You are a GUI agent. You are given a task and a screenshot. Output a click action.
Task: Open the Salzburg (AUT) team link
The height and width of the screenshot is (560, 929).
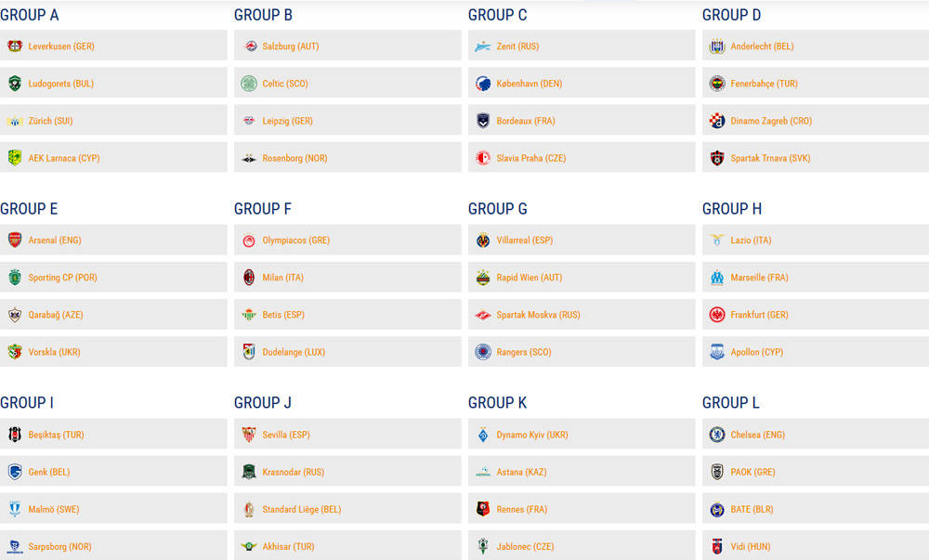[x=290, y=46]
